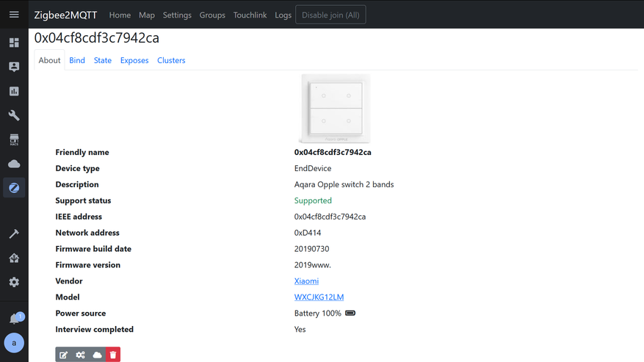The image size is (644, 362).
Task: Open the Supervisor home icon in sidebar
Action: coord(14,258)
